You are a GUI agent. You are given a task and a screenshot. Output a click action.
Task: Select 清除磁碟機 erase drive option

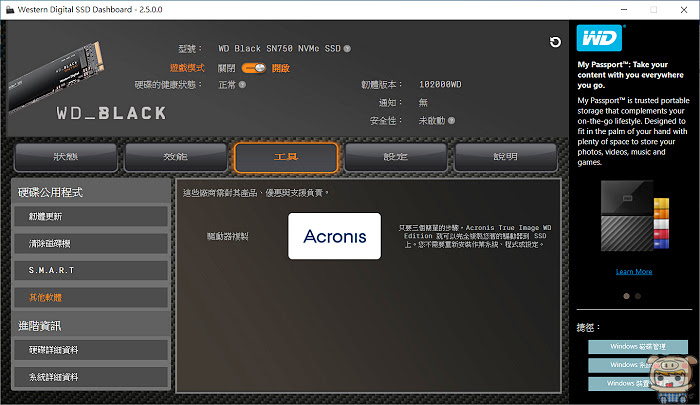pos(91,244)
